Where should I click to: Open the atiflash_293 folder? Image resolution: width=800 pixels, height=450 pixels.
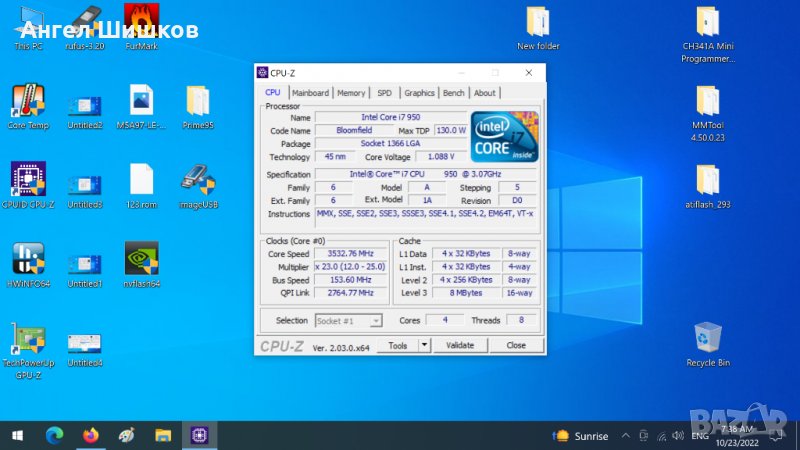click(708, 180)
